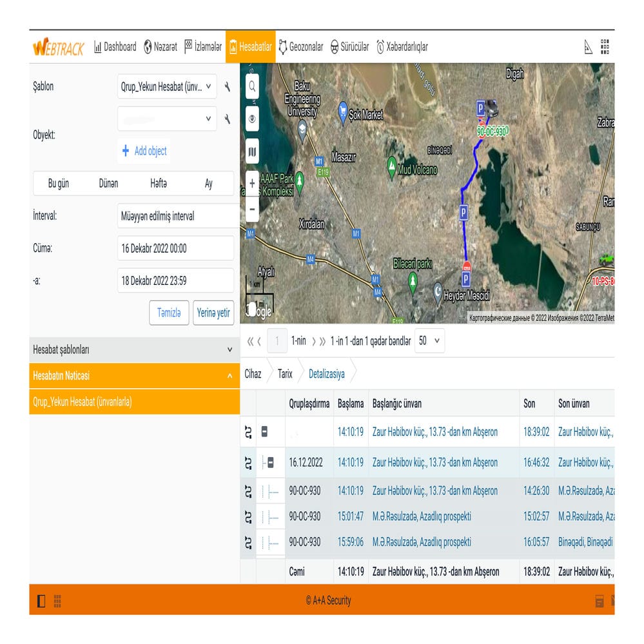Select the Həftə interval option
The height and width of the screenshot is (644, 644).
coord(158,184)
